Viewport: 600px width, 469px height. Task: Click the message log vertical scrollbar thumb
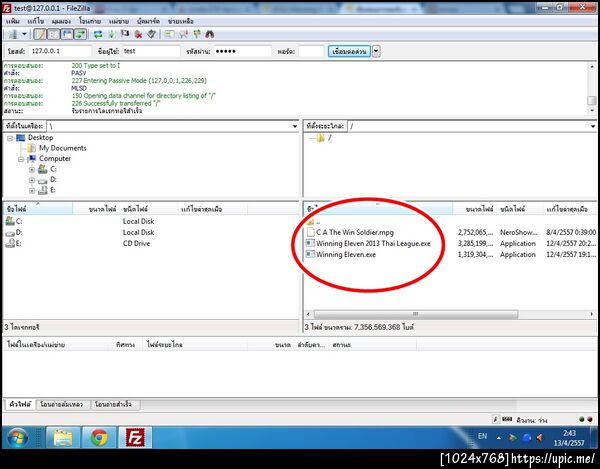pyautogui.click(x=591, y=100)
